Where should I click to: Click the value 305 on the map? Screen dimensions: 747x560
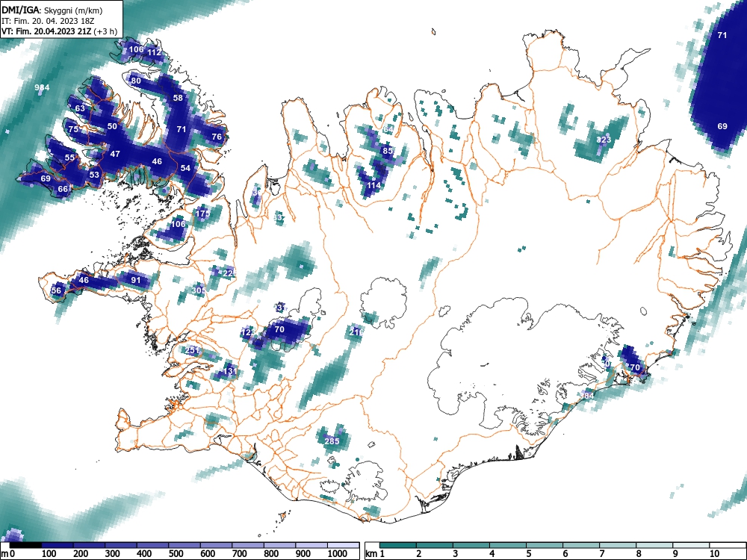(x=199, y=290)
